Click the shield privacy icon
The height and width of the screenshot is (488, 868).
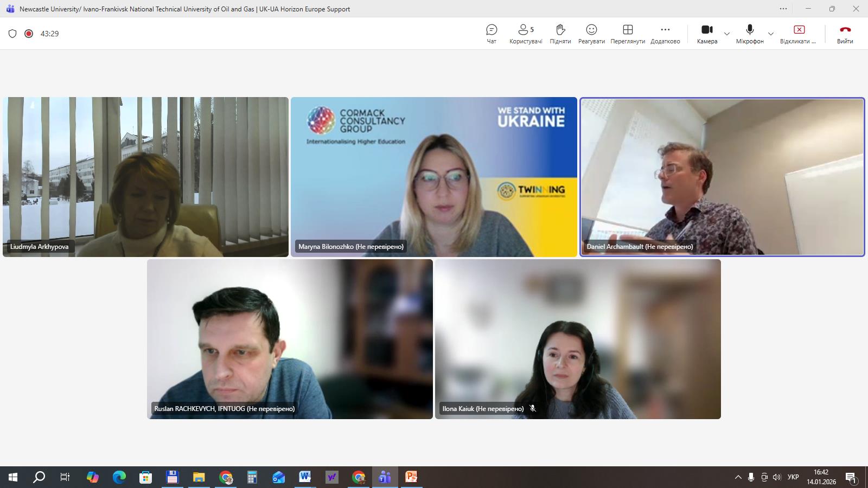pyautogui.click(x=12, y=34)
